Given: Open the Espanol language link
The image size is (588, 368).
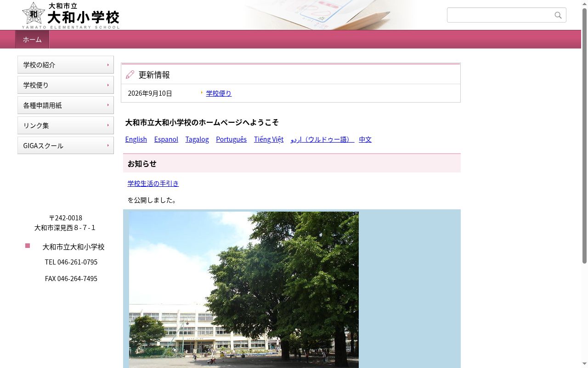Looking at the screenshot, I should tap(166, 139).
